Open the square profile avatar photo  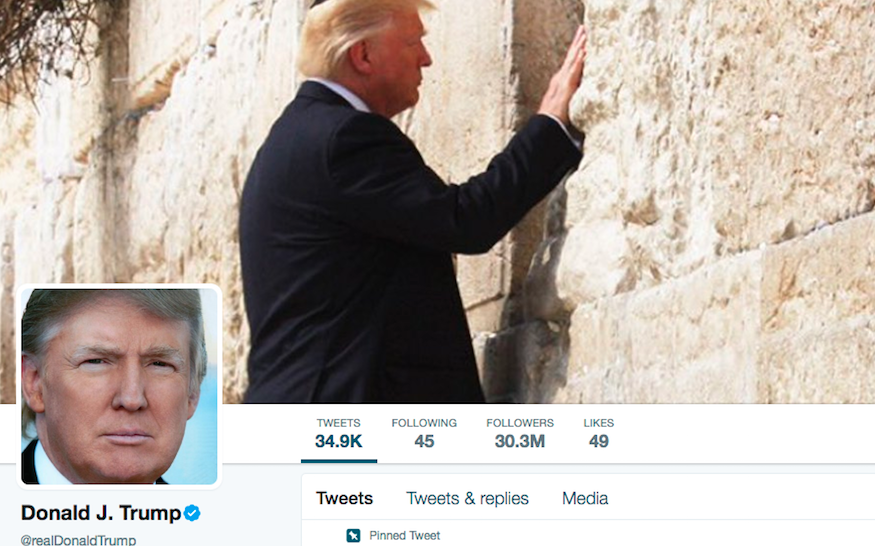[x=120, y=386]
